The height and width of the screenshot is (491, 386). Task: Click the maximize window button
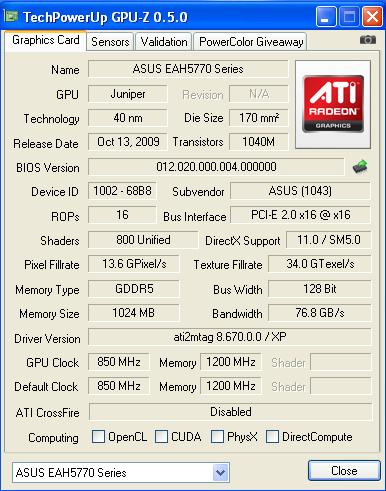(x=349, y=16)
